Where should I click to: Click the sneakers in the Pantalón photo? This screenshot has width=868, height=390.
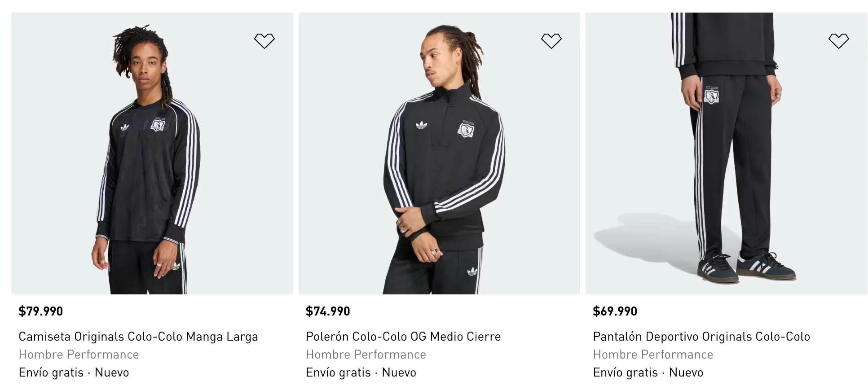tap(746, 267)
